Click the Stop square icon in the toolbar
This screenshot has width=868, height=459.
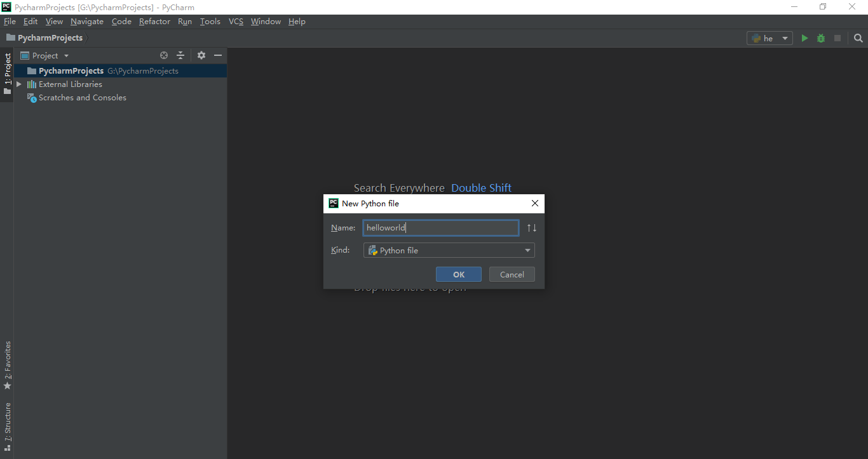[x=837, y=38]
